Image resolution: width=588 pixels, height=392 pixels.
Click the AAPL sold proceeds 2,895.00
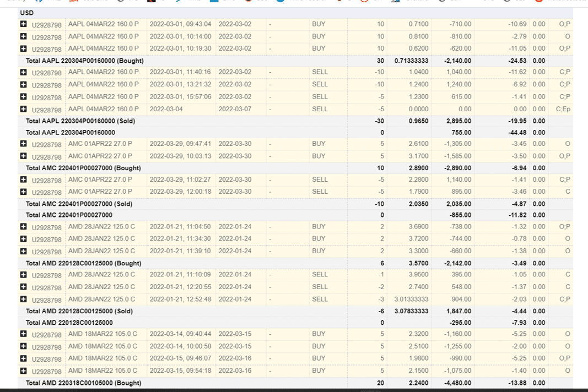click(459, 121)
